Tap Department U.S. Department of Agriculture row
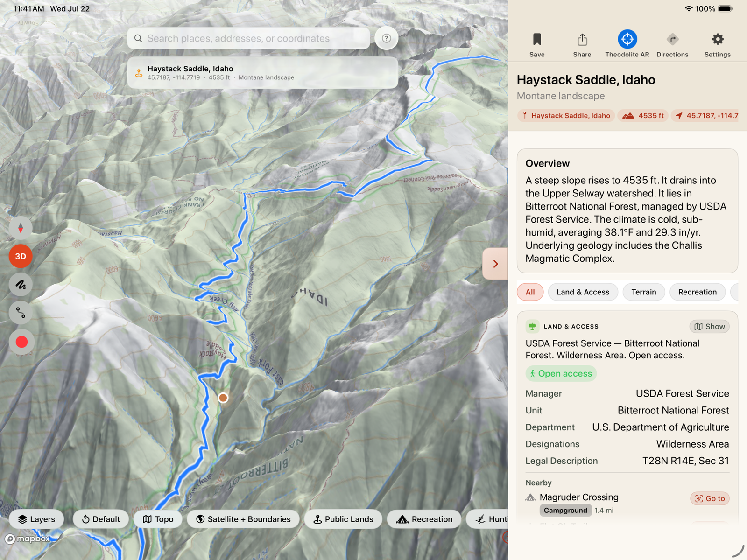The width and height of the screenshot is (747, 560). [x=627, y=427]
